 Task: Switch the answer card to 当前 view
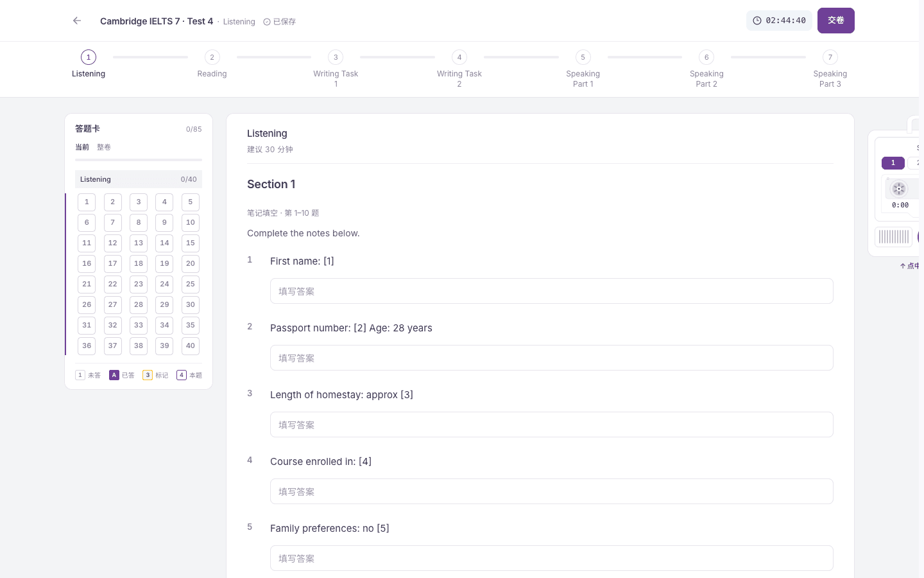pyautogui.click(x=82, y=147)
